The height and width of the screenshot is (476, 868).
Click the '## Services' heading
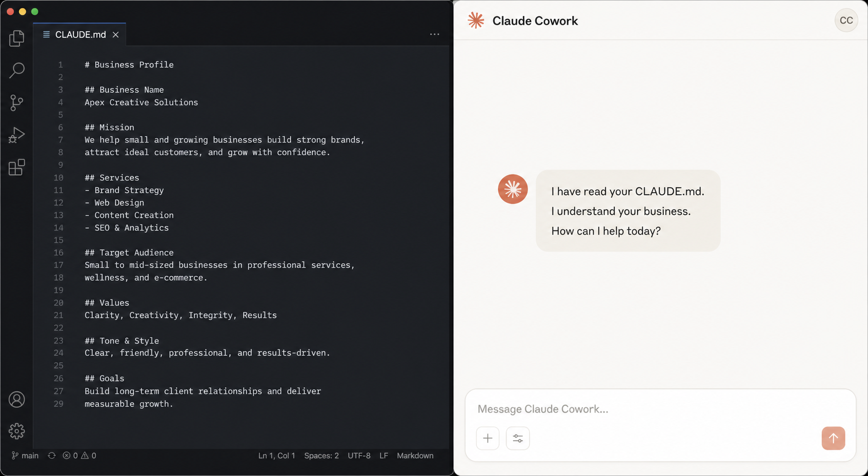coord(112,177)
